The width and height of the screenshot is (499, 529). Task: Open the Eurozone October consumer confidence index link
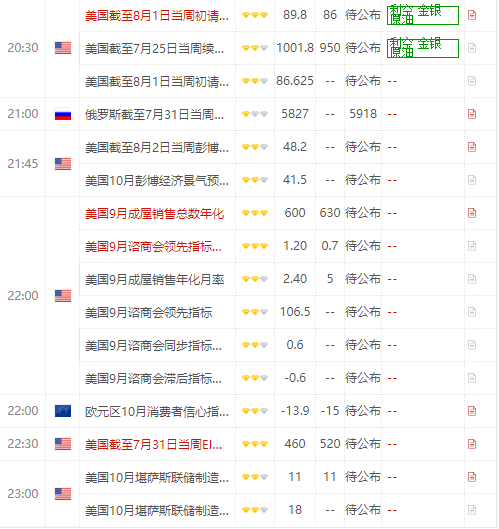coord(157,412)
